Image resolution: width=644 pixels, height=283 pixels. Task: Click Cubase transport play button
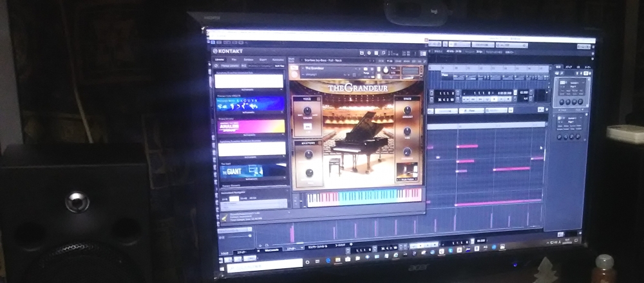(501, 99)
